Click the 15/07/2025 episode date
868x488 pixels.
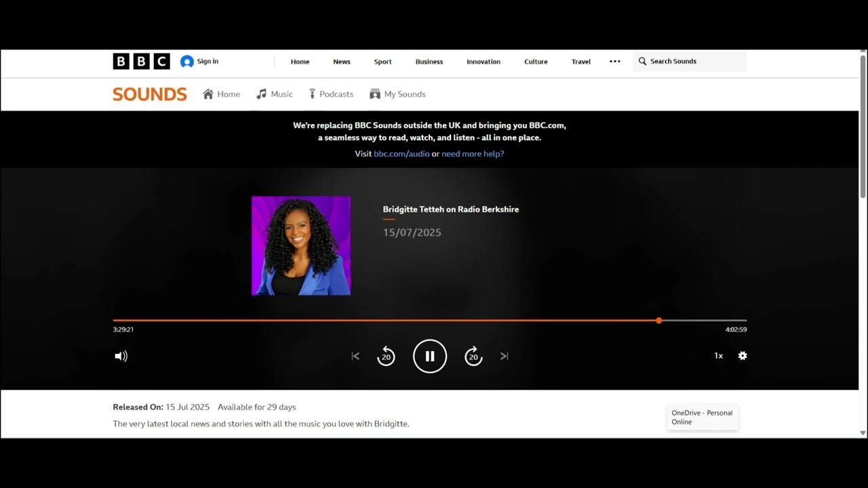412,232
